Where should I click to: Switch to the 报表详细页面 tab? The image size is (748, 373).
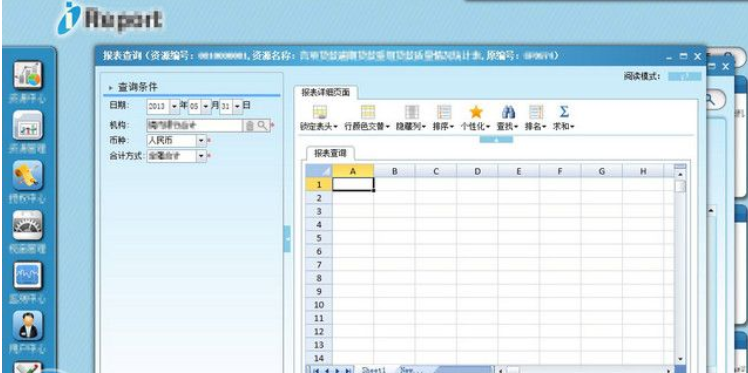click(325, 93)
